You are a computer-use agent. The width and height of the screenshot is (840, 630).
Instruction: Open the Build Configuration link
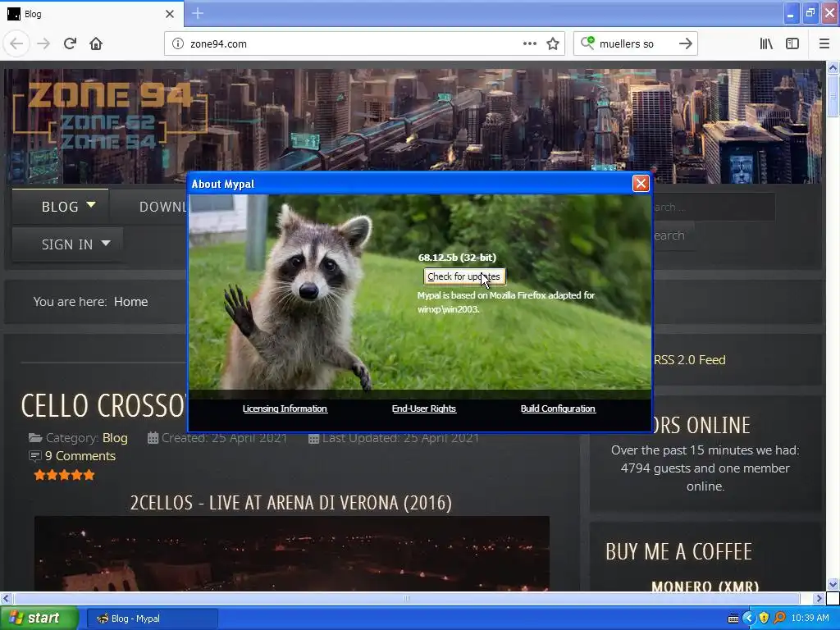pos(558,409)
